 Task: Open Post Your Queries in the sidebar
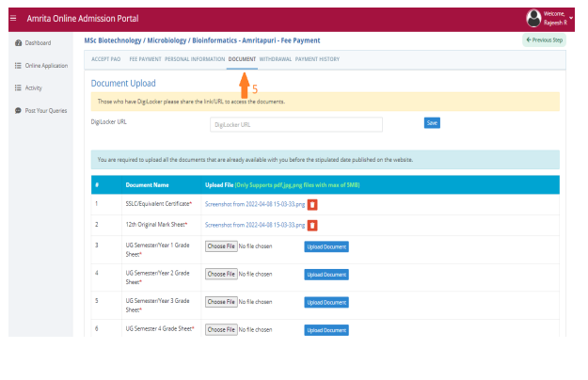43,110
